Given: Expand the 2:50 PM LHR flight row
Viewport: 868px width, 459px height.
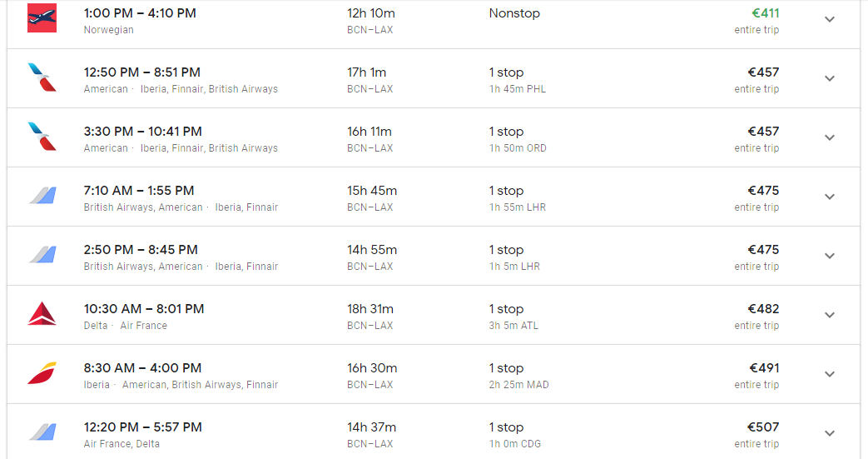Looking at the screenshot, I should click(829, 256).
